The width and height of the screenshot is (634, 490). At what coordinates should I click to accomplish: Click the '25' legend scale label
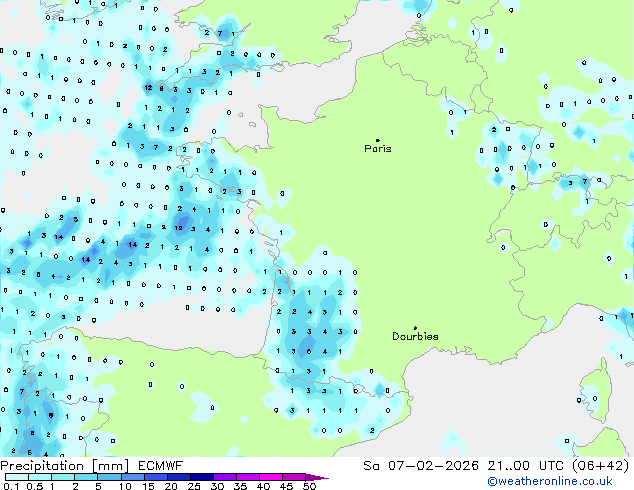194,486
